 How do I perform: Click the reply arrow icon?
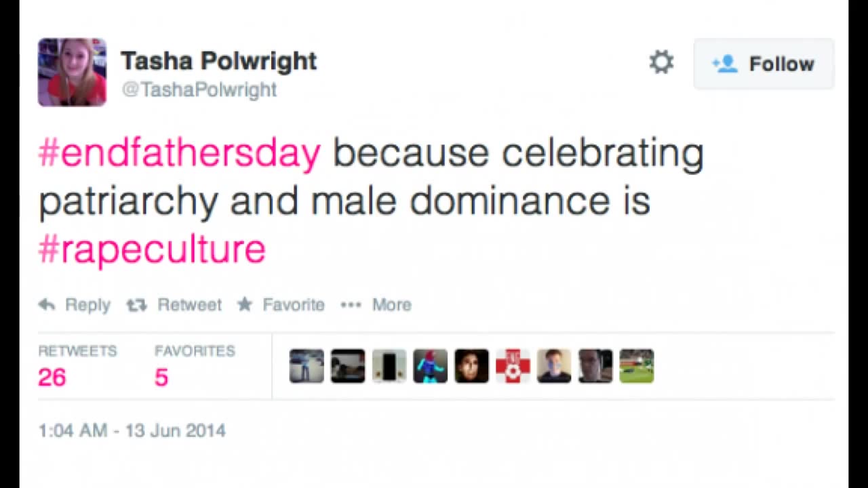[47, 305]
